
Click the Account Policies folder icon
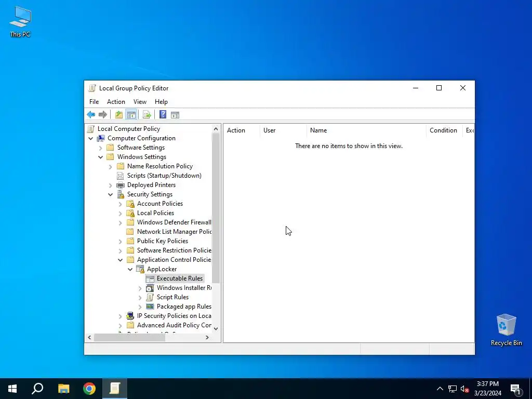[x=130, y=204]
